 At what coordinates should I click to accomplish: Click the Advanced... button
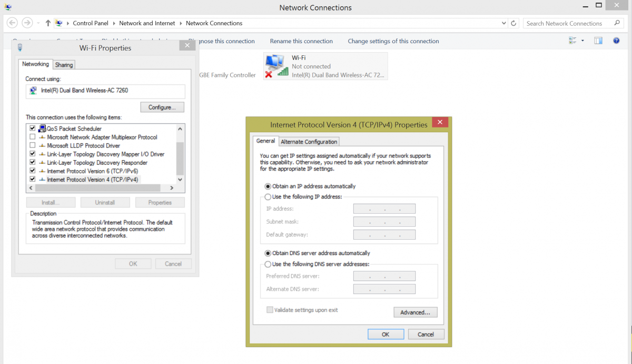[x=415, y=312]
